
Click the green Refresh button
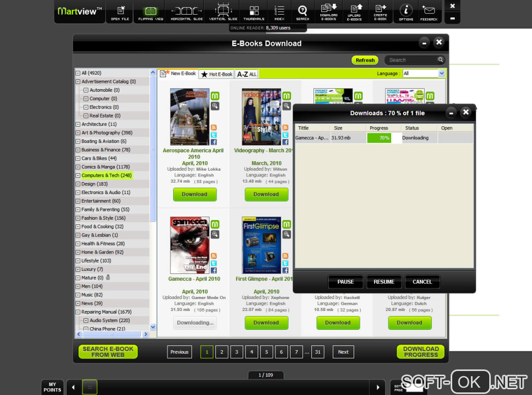(x=365, y=60)
